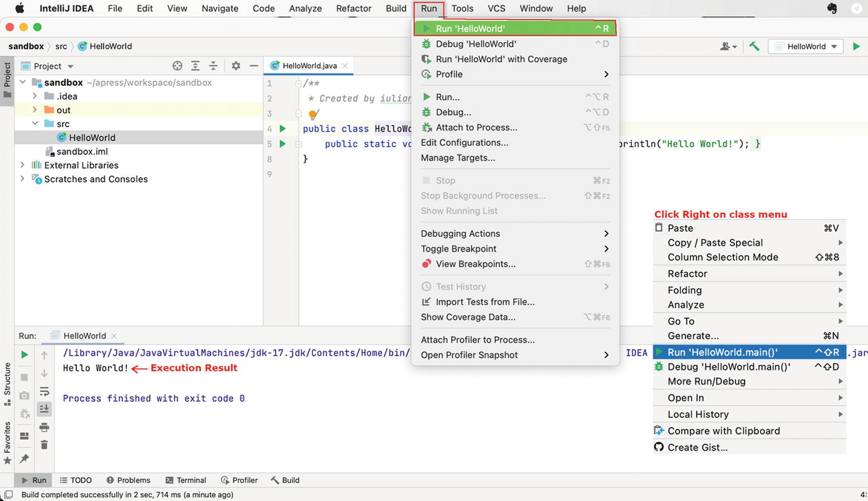Screen dimensions: 868x501
Task: Fold the comment block at line 1
Action: 298,83
